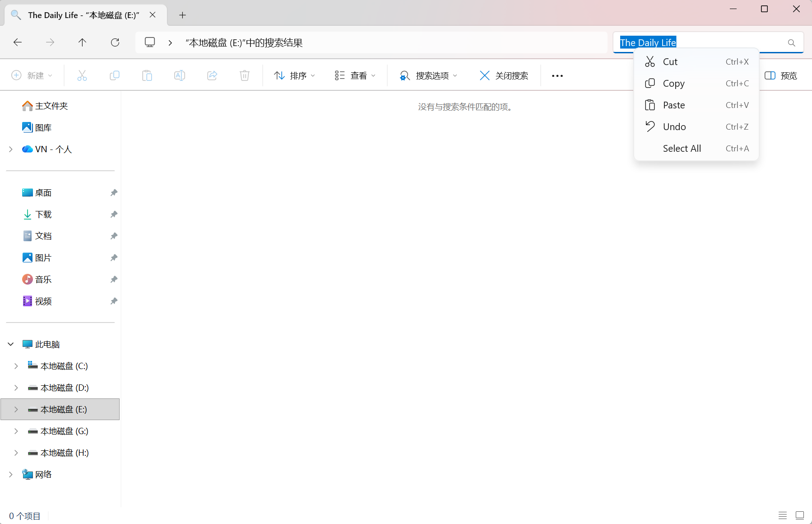Collapse the 此电脑 tree node
This screenshot has height=524, width=812.
coord(11,344)
